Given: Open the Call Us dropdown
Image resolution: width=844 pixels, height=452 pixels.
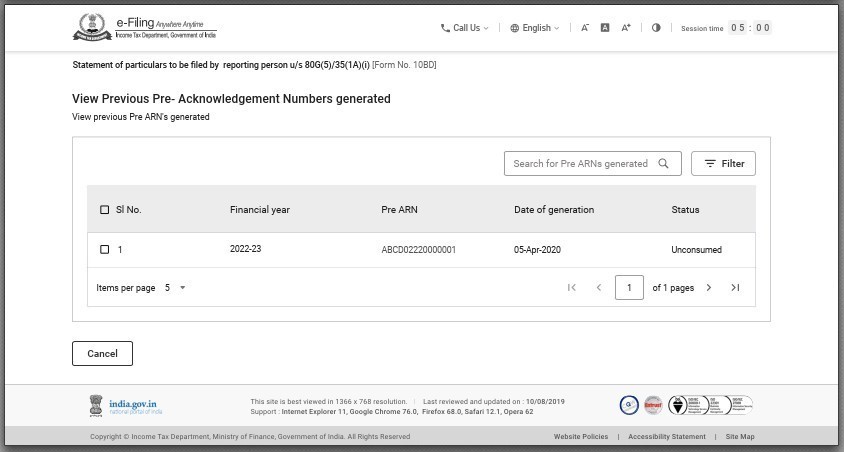Looking at the screenshot, I should [x=465, y=28].
